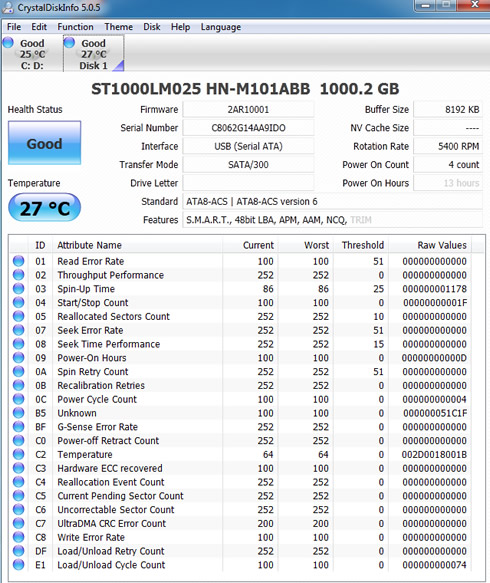Click status orb for Spin-Up Time

(x=18, y=289)
